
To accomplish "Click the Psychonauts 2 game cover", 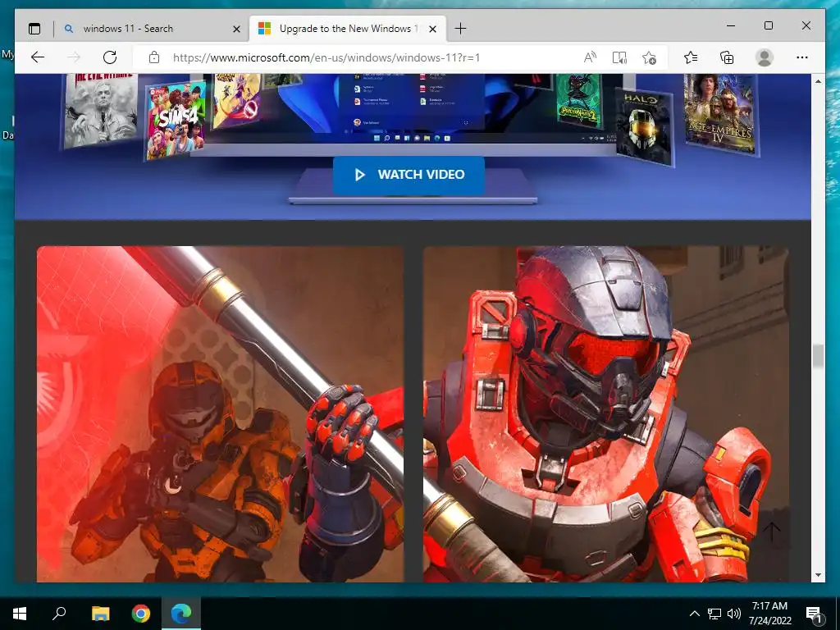I will tap(578, 101).
